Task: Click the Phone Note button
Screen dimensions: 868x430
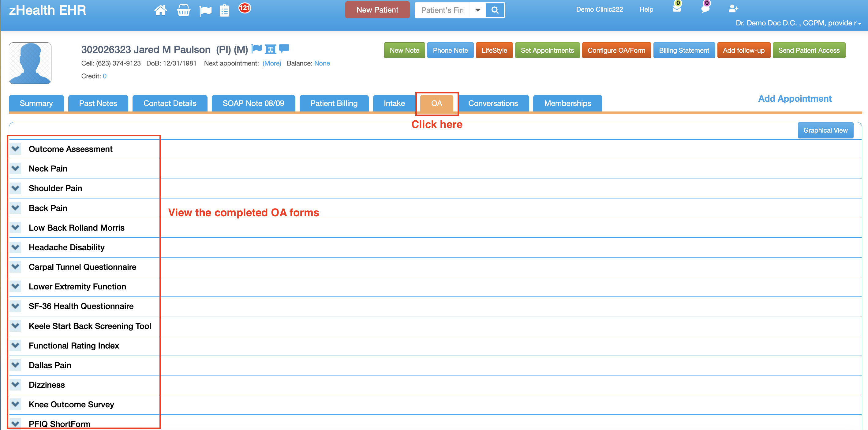Action: click(x=451, y=50)
